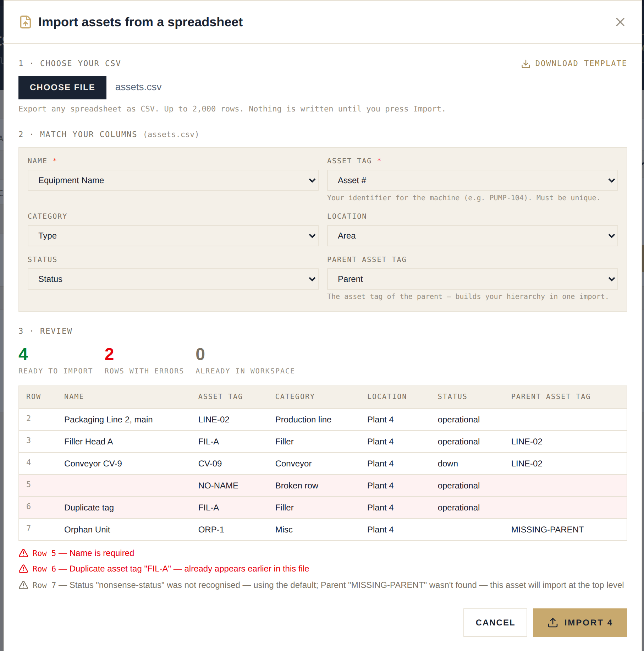Click the spreadsheet upload icon in header
The width and height of the screenshot is (644, 651).
(x=26, y=22)
